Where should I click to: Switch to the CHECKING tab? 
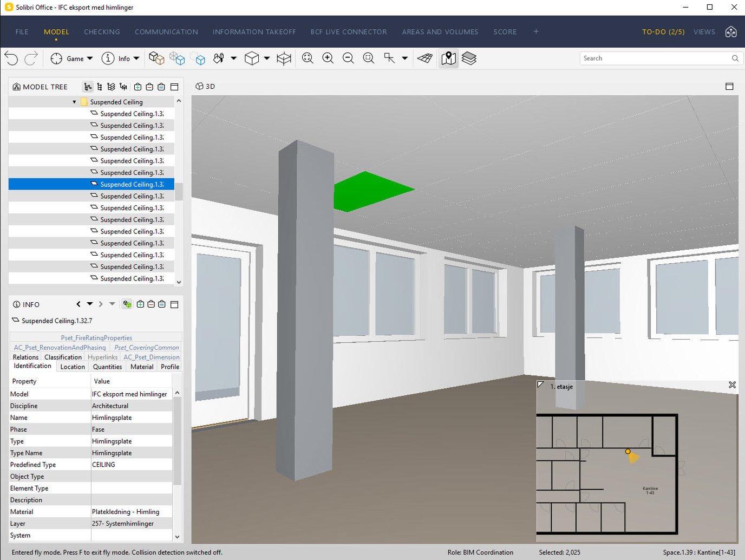pyautogui.click(x=102, y=32)
